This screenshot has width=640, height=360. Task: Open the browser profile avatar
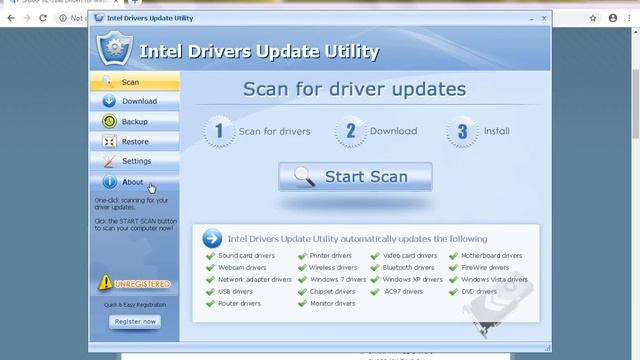pos(613,18)
